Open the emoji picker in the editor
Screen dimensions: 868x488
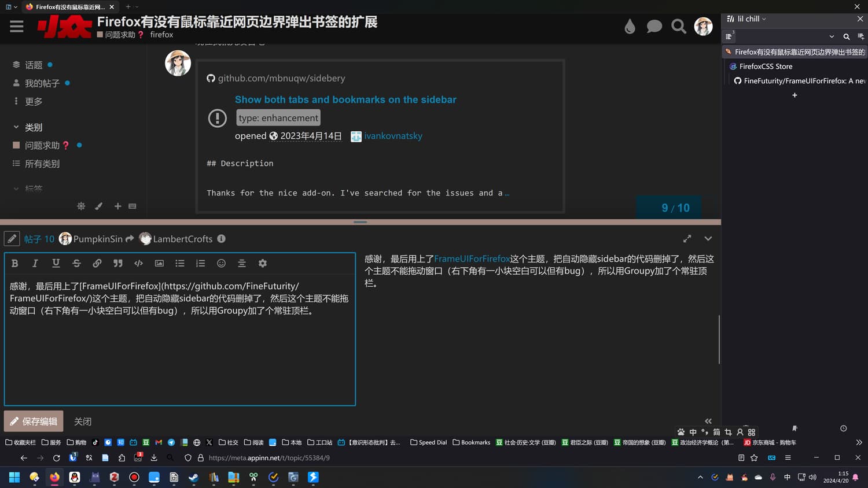click(221, 263)
